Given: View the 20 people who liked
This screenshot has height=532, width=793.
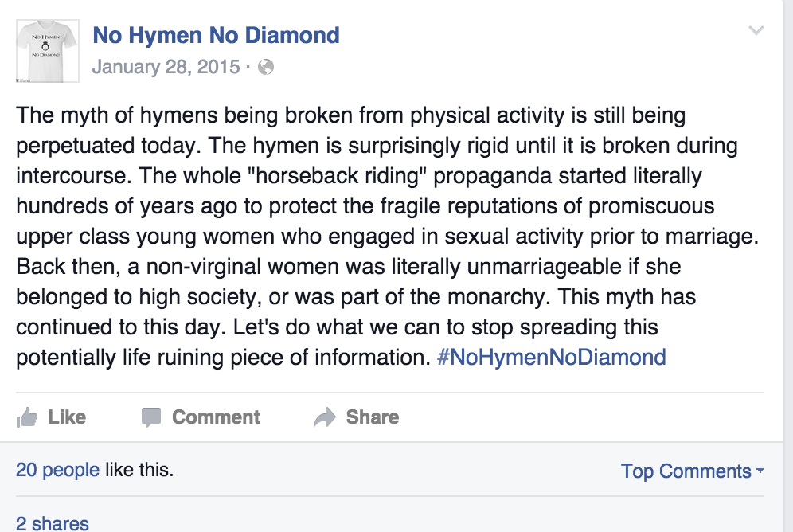Looking at the screenshot, I should 57,470.
